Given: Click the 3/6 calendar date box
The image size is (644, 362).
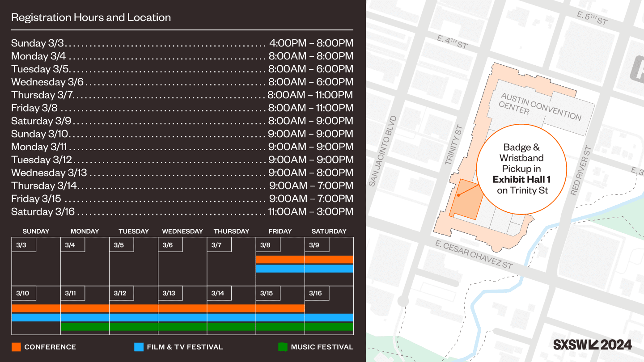Looking at the screenshot, I should point(170,244).
